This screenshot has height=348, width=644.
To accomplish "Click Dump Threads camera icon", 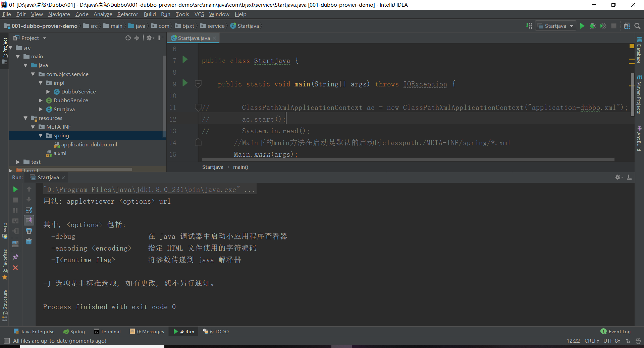I will pyautogui.click(x=15, y=221).
